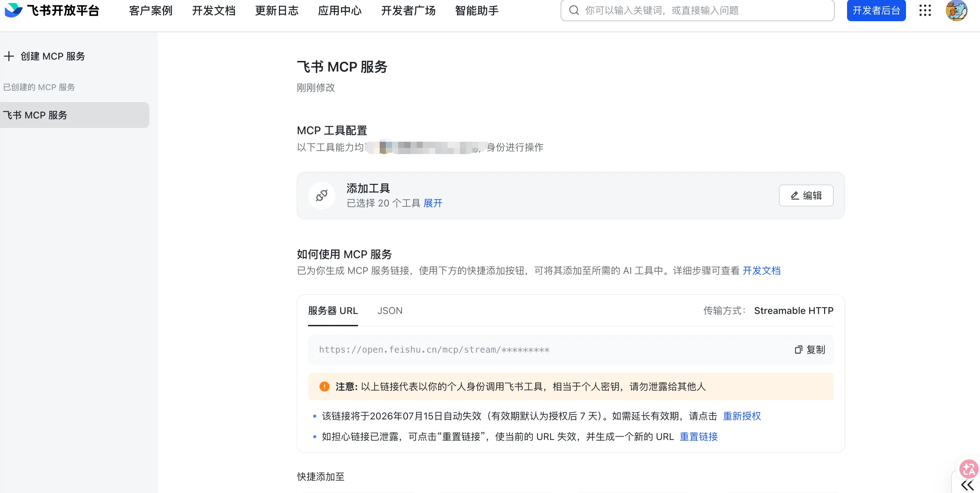
Task: Click the 已创建的 MCP 服务 sidebar label
Action: [x=39, y=87]
